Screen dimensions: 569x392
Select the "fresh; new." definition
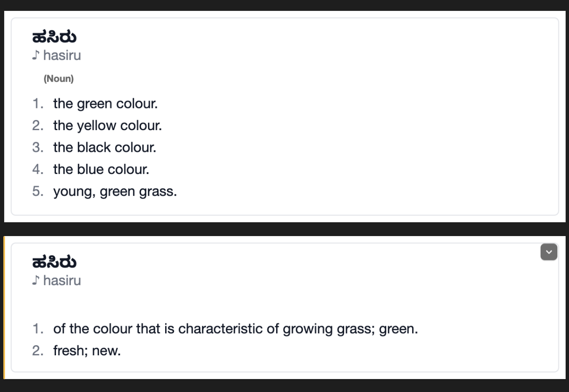87,351
